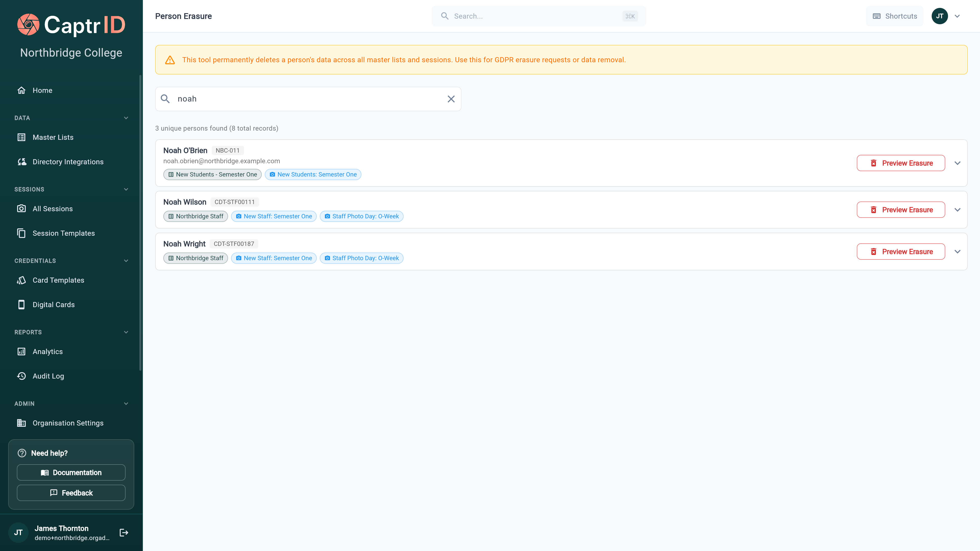Click the CDT-STF00111 ID badge
The image size is (980, 551).
(x=234, y=202)
